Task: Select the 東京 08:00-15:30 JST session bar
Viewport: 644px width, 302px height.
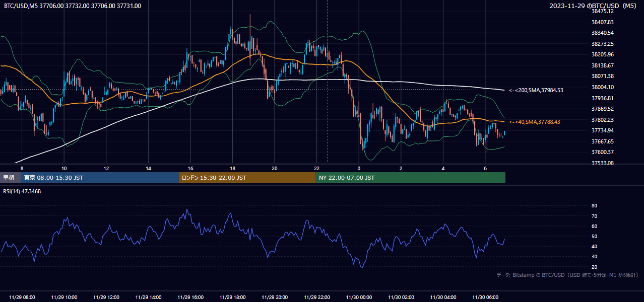Action: pyautogui.click(x=100, y=178)
